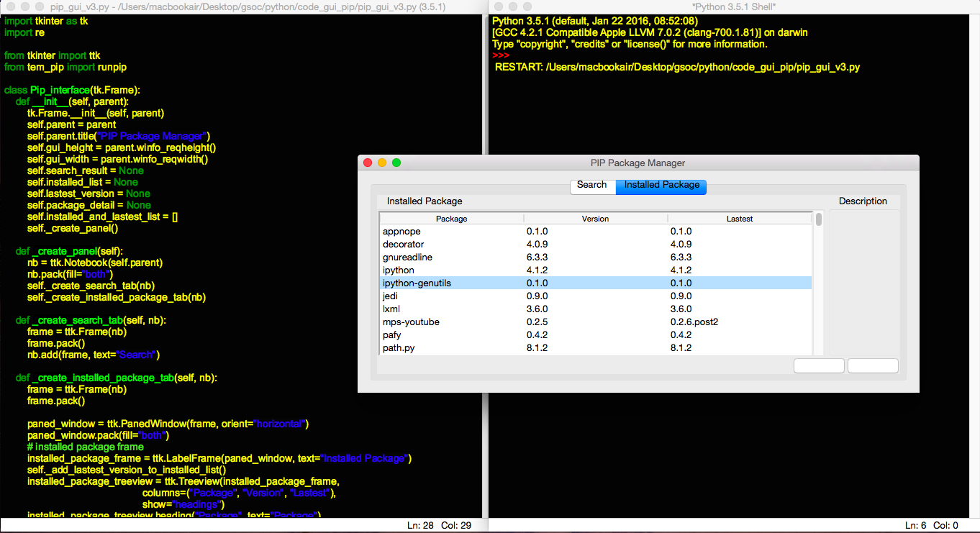Click the Lastest column header
This screenshot has height=533, width=980.
tap(739, 219)
